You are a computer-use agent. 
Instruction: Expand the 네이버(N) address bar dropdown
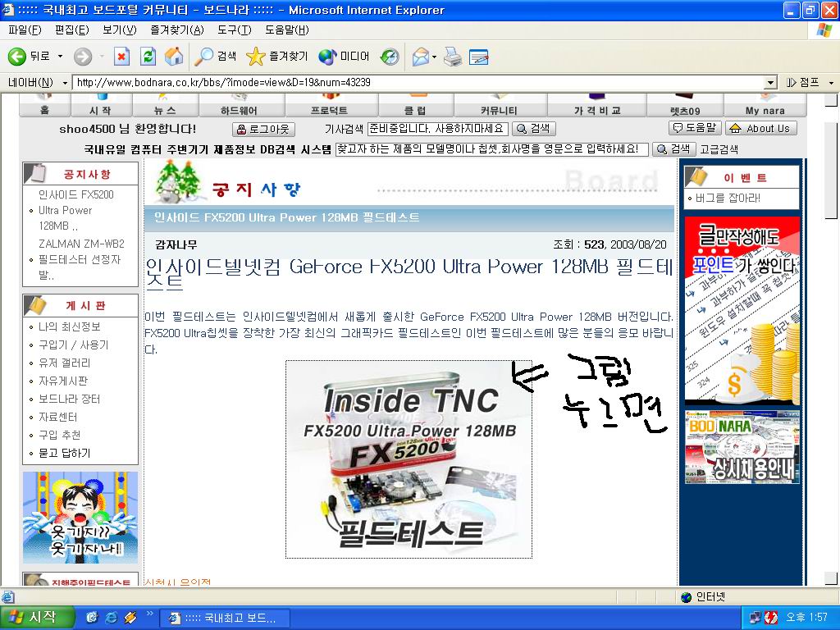pos(65,83)
